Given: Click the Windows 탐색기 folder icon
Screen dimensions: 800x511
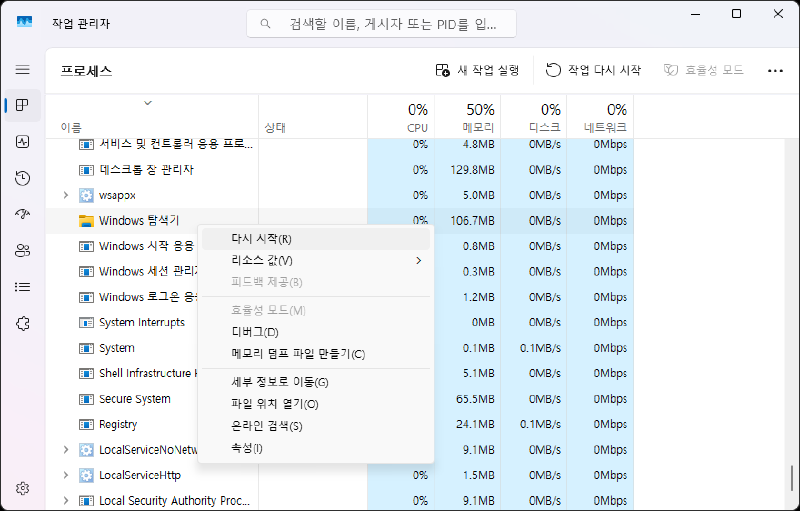Looking at the screenshot, I should pos(86,221).
